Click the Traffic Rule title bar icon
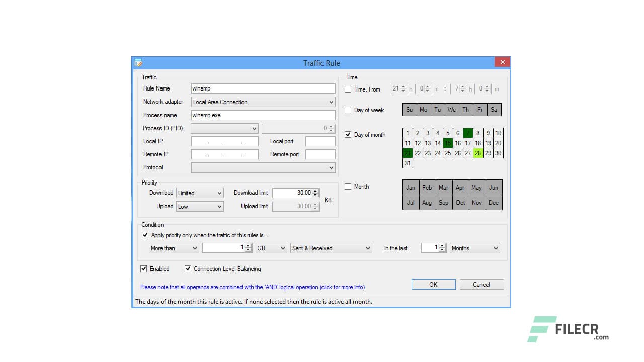 [x=138, y=62]
